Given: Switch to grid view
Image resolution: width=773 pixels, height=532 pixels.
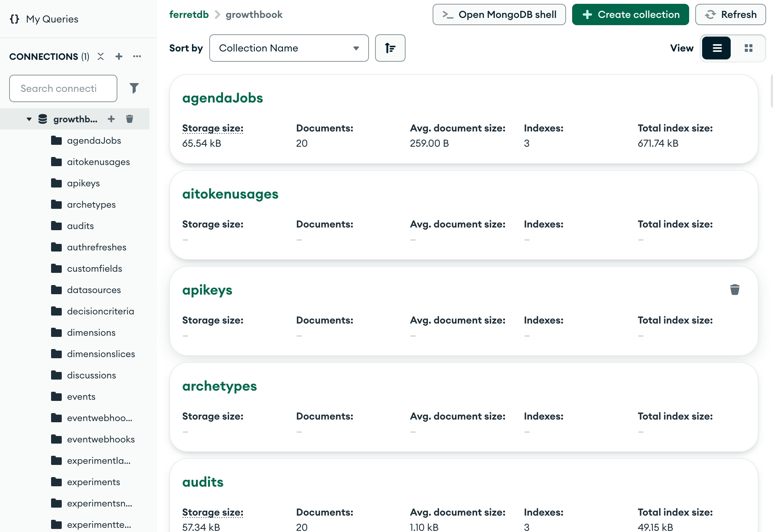Looking at the screenshot, I should coord(748,48).
